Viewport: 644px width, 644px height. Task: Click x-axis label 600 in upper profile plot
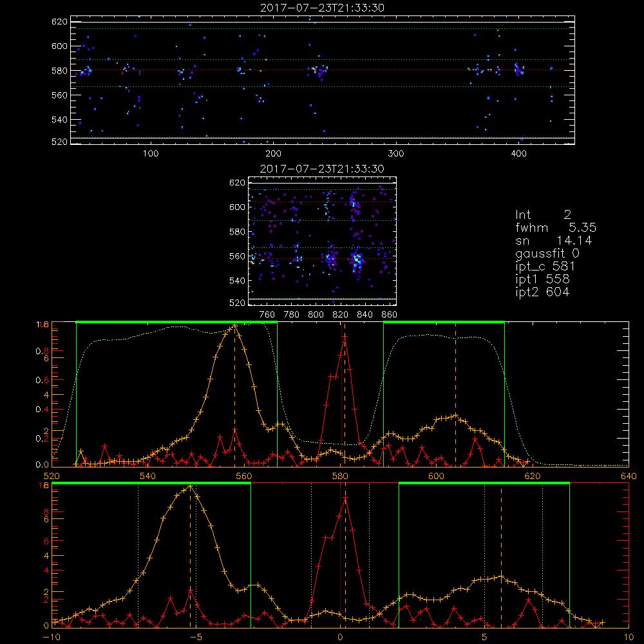click(436, 477)
